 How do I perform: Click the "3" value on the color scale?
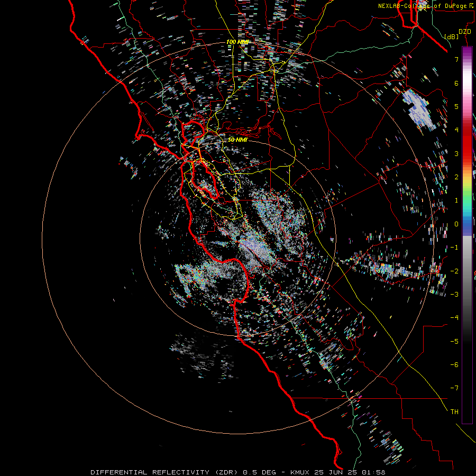pos(456,153)
